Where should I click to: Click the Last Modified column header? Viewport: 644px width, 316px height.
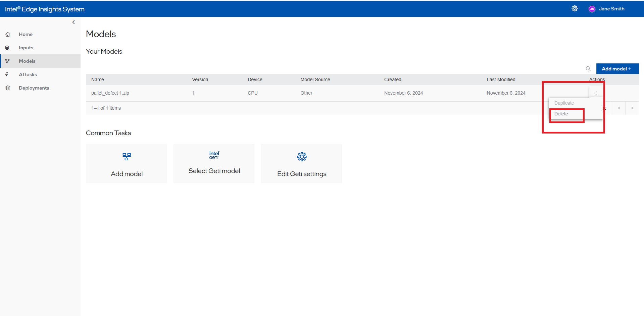point(501,80)
